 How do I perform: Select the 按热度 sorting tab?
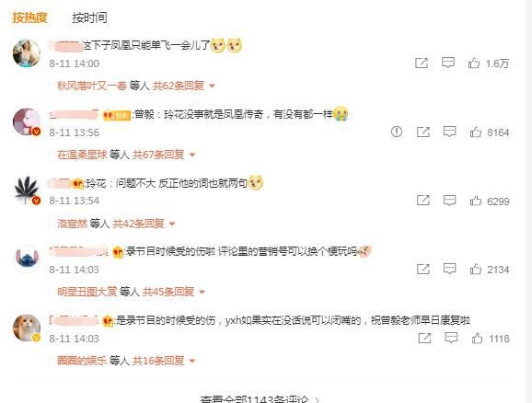point(29,17)
